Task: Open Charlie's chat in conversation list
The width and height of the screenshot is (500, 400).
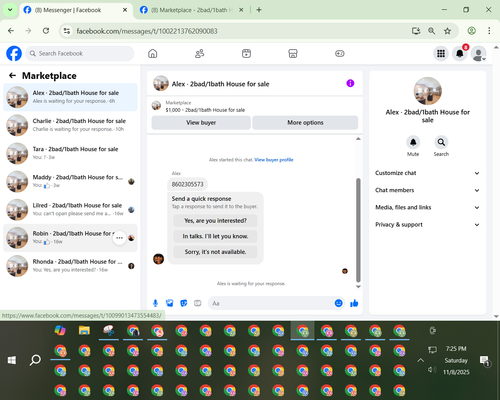Action: (x=70, y=125)
